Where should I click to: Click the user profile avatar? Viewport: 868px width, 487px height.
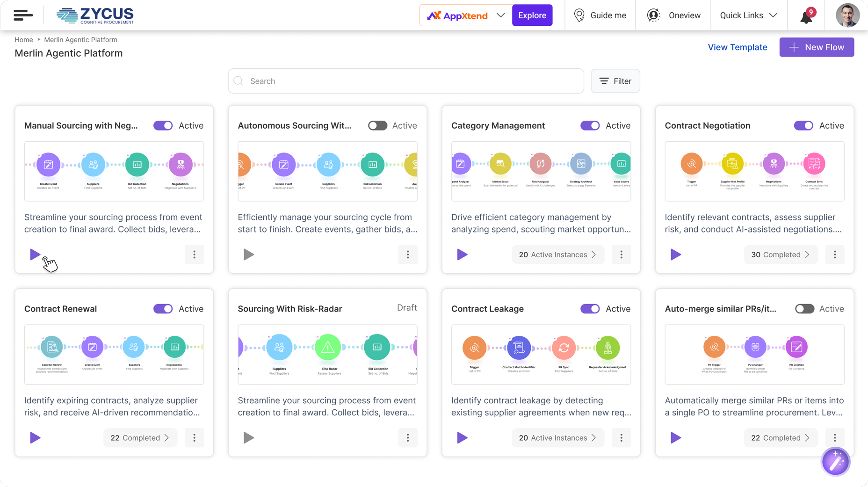coord(847,15)
